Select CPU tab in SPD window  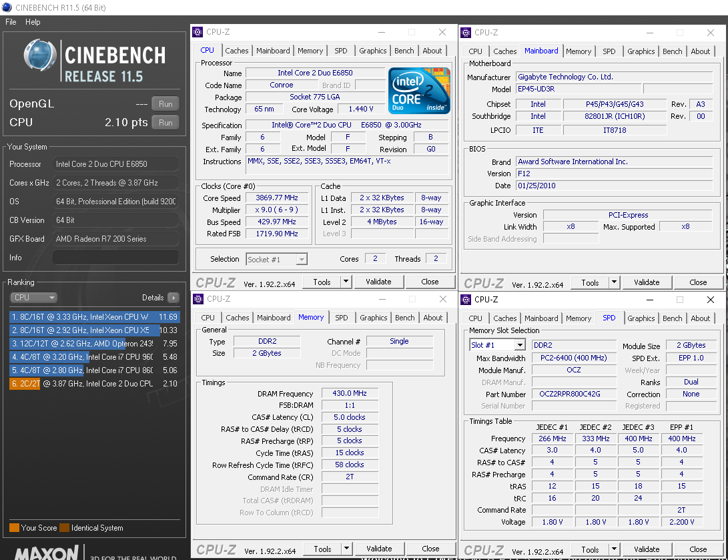[475, 318]
